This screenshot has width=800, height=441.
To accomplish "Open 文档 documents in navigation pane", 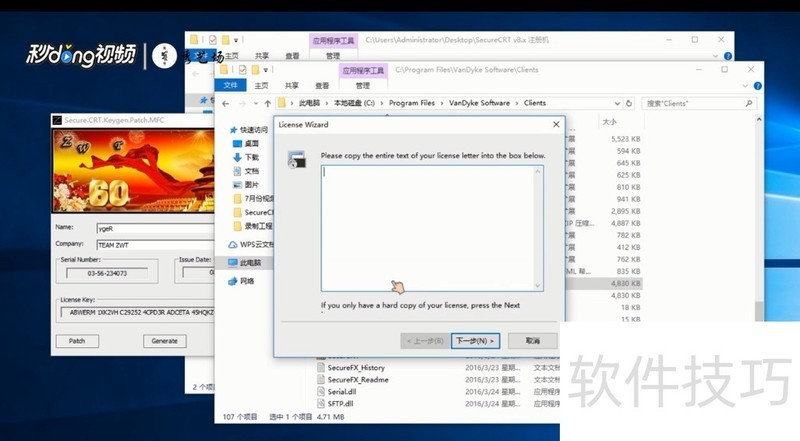I will tap(246, 171).
